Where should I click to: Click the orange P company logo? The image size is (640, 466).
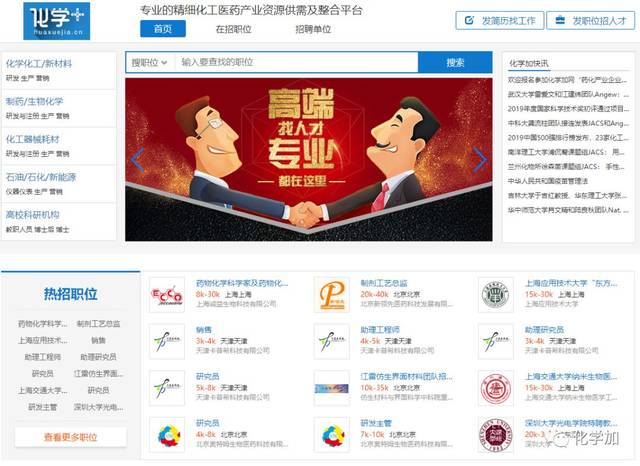(x=331, y=295)
